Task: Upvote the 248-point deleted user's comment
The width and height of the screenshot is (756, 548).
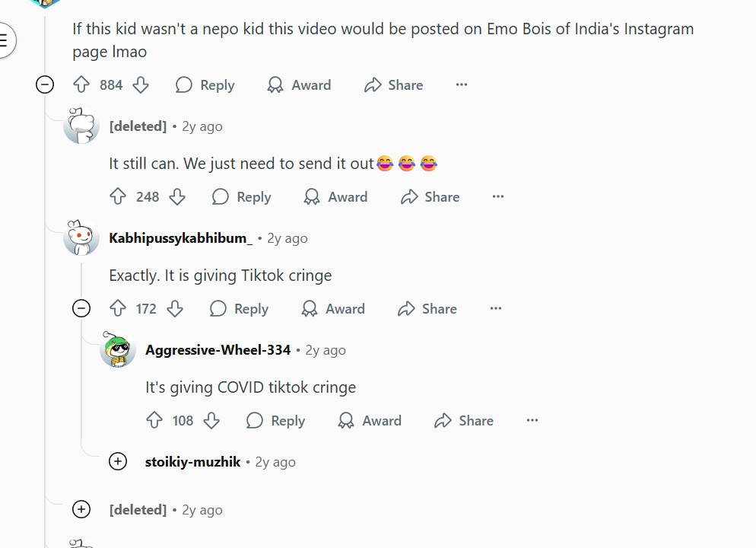Action: tap(118, 197)
